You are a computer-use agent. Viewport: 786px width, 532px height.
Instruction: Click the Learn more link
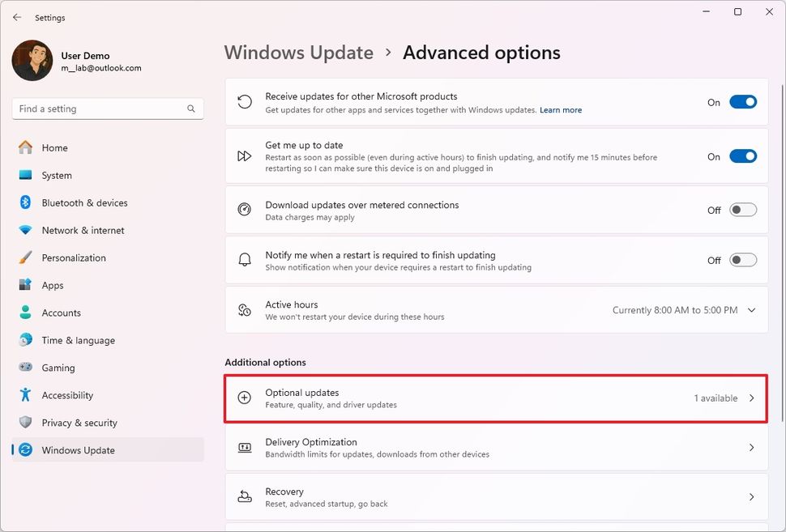pos(561,109)
